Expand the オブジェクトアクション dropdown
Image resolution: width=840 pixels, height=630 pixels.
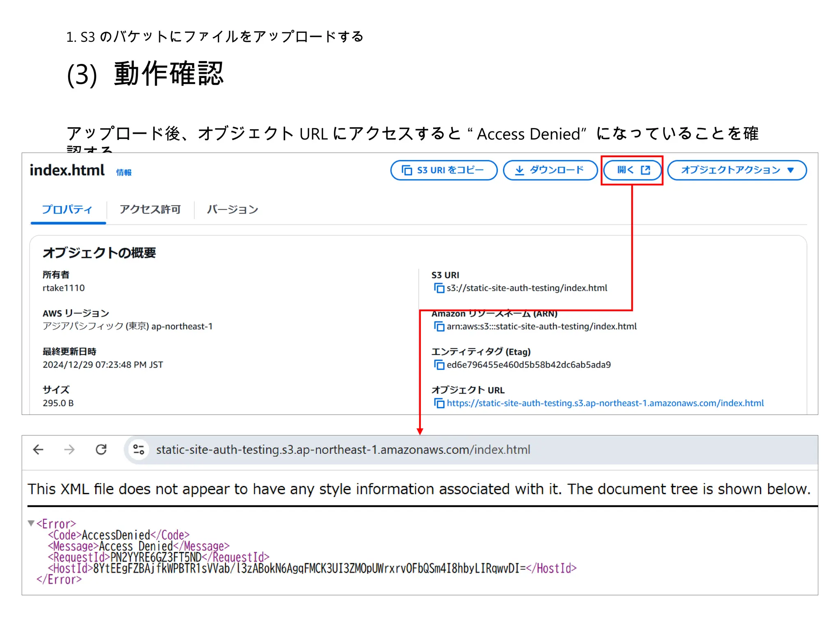coord(737,170)
